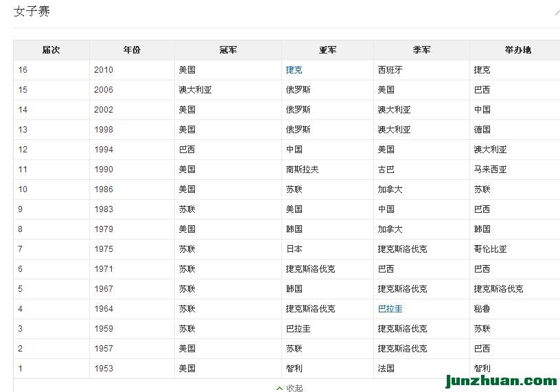560x392 pixels.
Task: Click host 捷克斯洛伐克 in the 1967 row
Action: (498, 289)
